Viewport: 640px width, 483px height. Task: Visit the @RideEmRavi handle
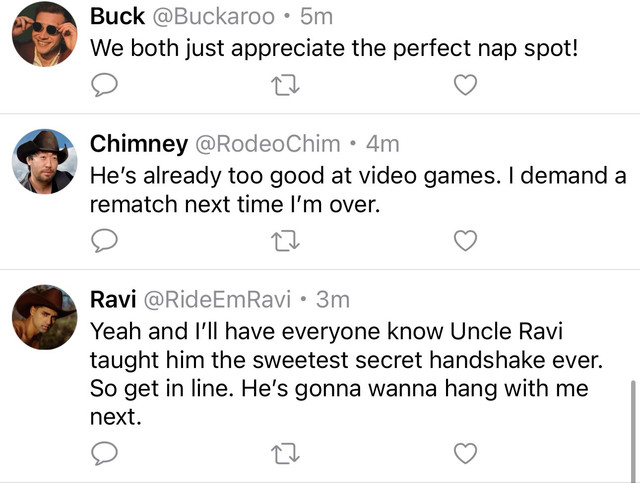coord(217,300)
